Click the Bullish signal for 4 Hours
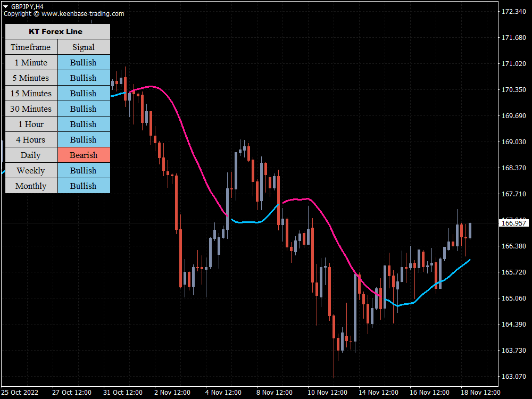 coord(84,139)
